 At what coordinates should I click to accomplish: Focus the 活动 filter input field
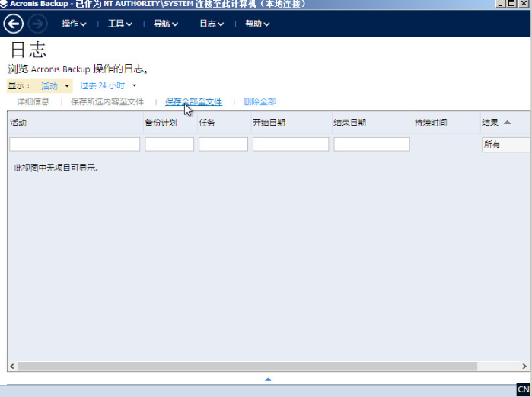tap(75, 144)
